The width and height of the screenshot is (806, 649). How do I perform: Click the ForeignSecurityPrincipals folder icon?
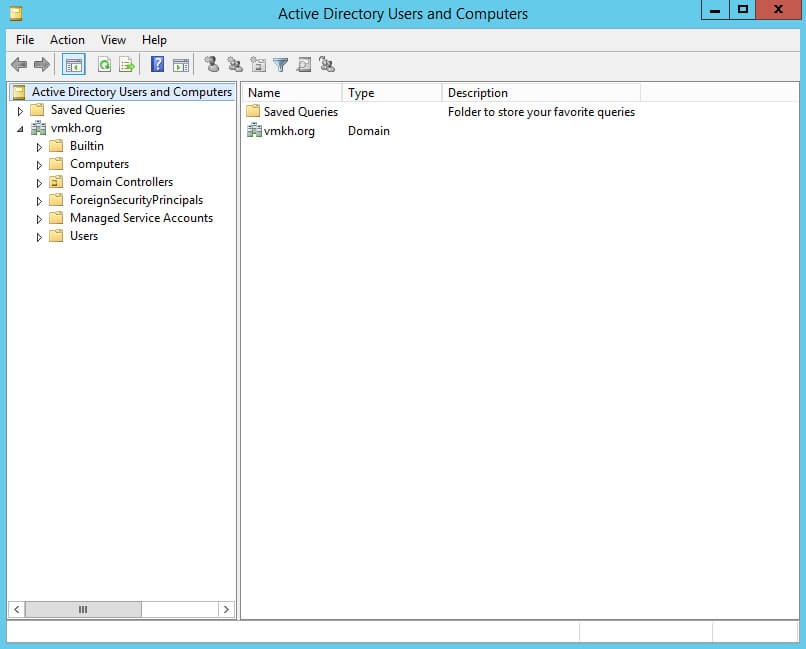tap(56, 200)
